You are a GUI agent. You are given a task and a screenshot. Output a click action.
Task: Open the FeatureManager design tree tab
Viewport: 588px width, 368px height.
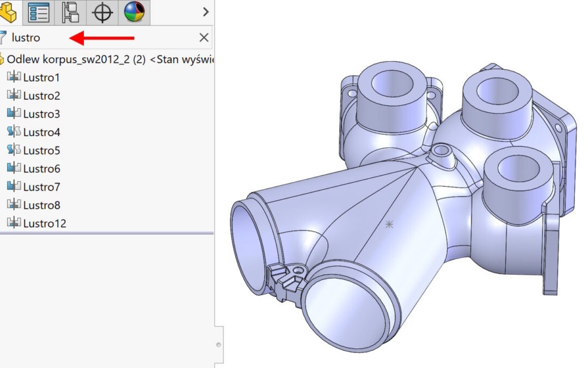pos(8,11)
